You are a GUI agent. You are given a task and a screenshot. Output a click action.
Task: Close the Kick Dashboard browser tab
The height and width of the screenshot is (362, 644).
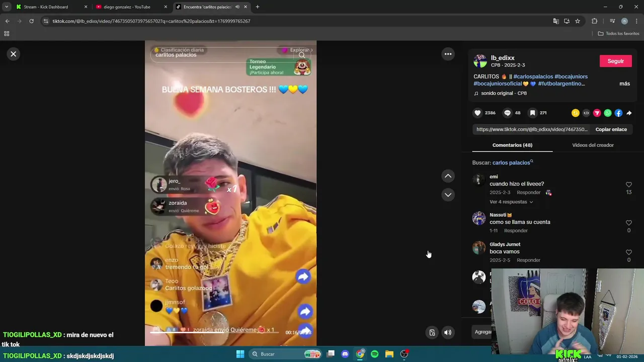pos(86,7)
